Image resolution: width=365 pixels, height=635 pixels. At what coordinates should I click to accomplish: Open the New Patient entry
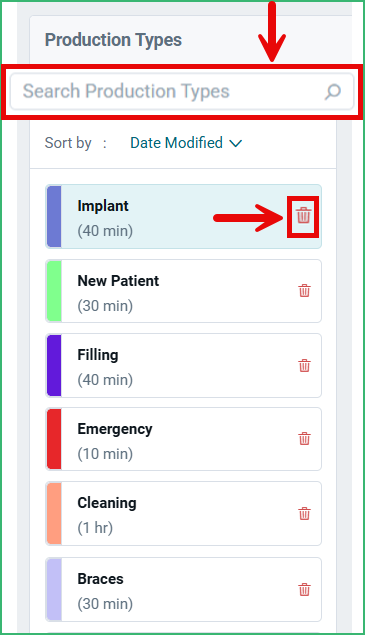tap(184, 291)
